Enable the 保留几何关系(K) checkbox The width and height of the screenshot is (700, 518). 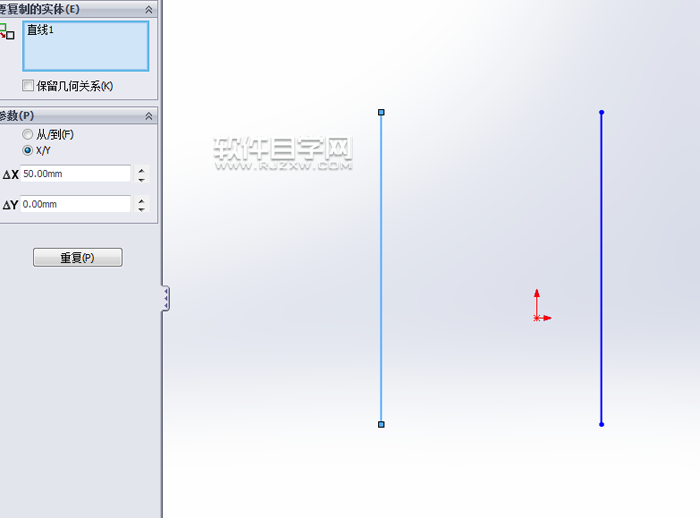tap(28, 86)
